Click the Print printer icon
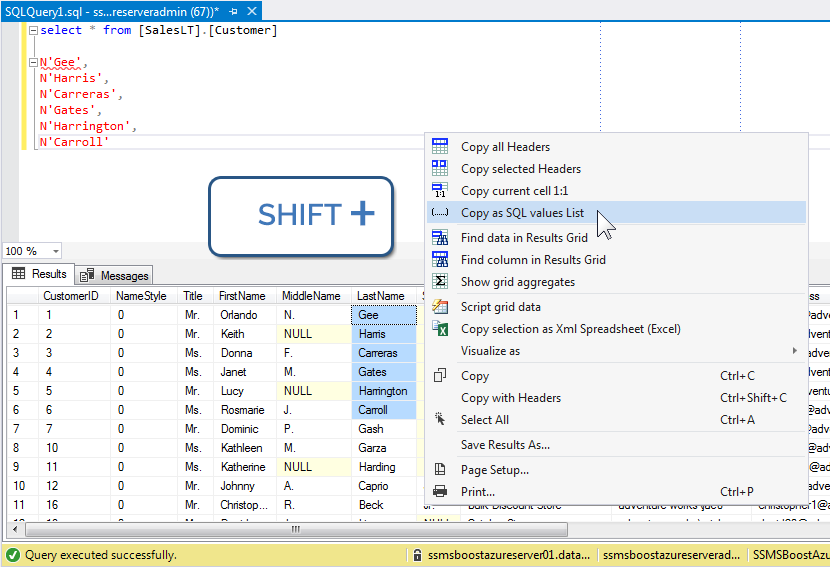 coord(440,491)
